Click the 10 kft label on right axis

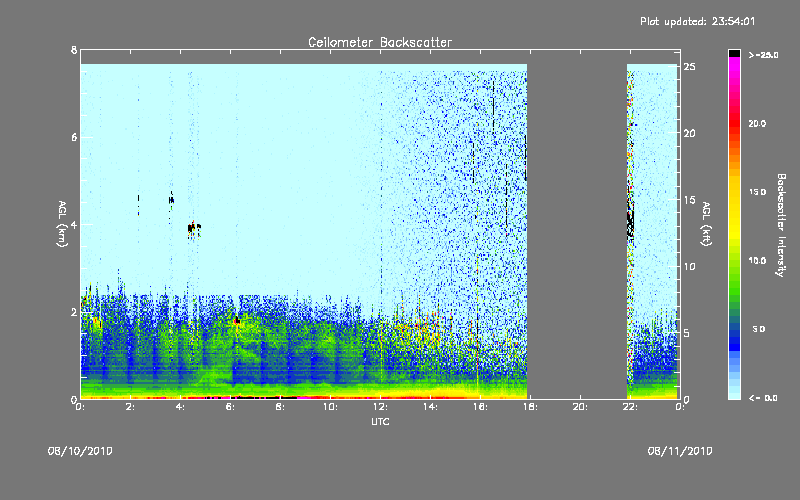[x=689, y=266]
